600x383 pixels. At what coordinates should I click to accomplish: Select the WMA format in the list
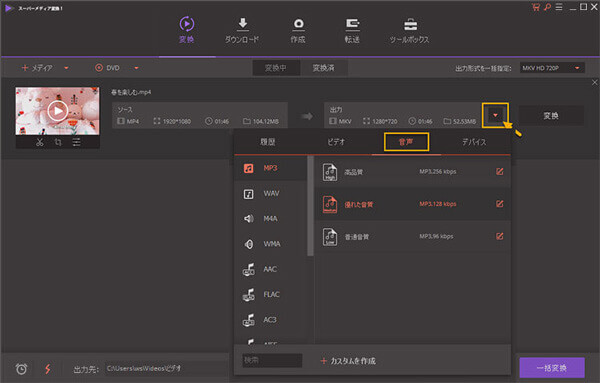[271, 244]
